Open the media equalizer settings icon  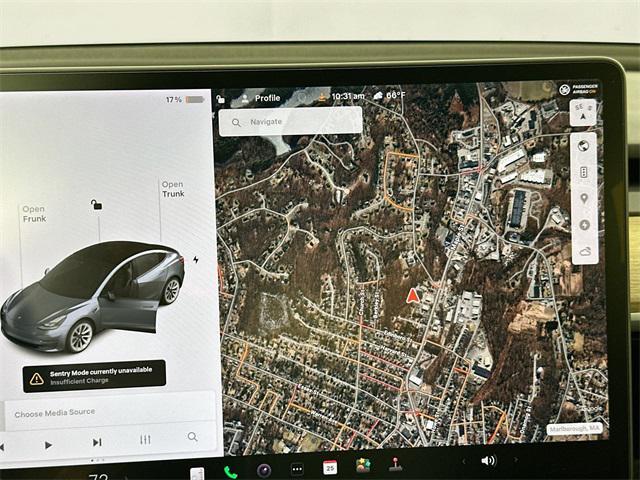point(145,440)
